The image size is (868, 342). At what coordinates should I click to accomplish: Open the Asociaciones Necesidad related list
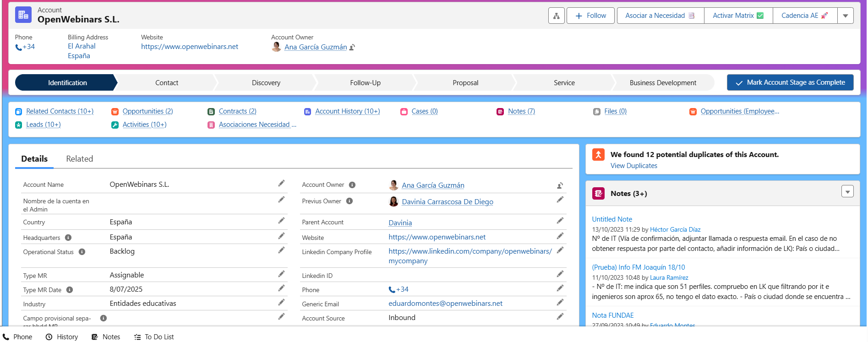[257, 125]
